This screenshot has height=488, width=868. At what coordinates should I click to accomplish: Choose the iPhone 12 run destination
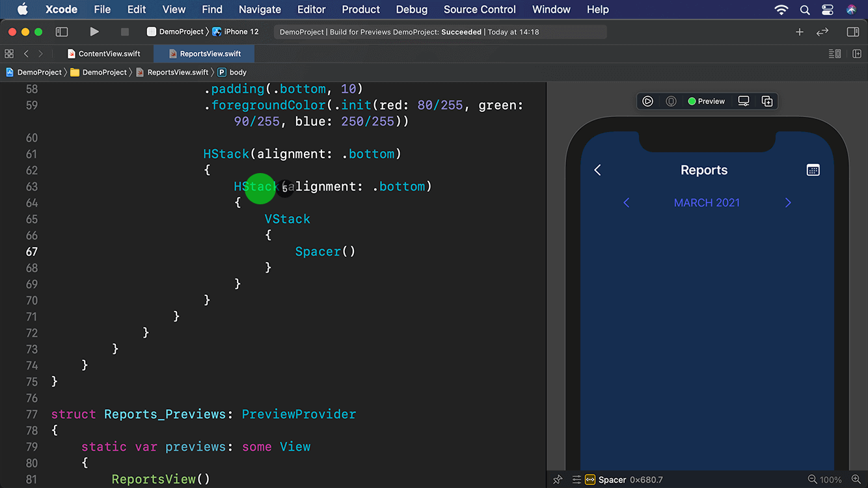[x=236, y=32]
